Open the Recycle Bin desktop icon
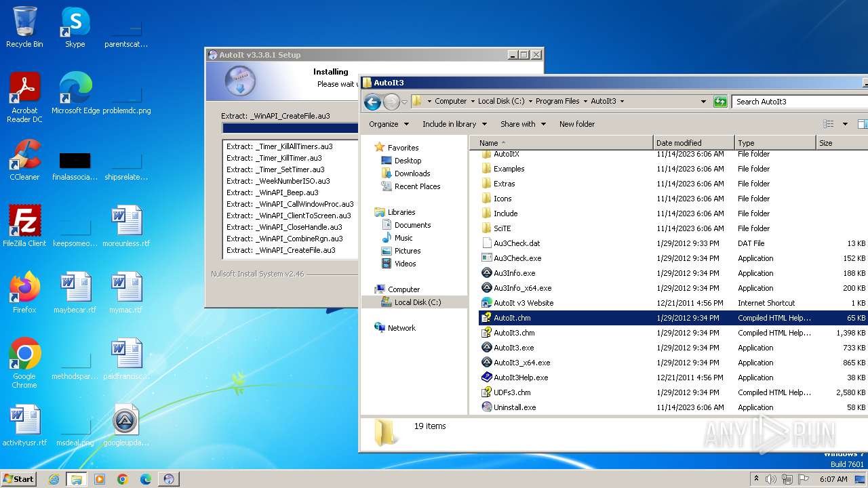Image resolution: width=868 pixels, height=488 pixels. coord(24,27)
